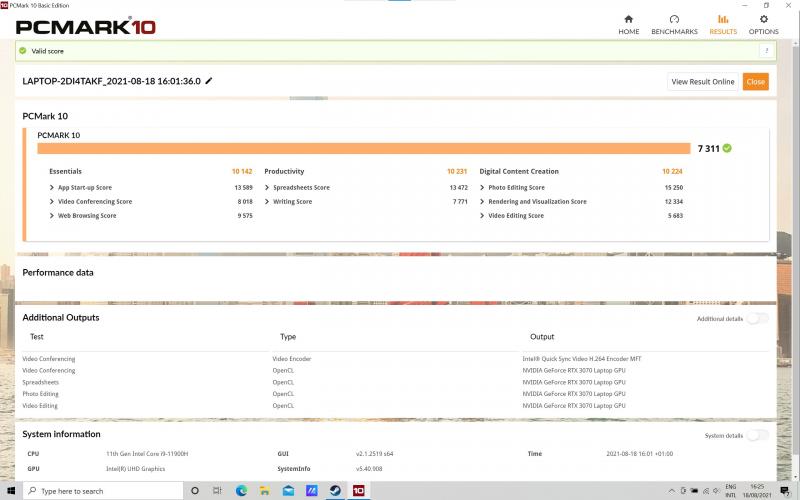800x500 pixels.
Task: Click the Performance data heading
Action: (x=58, y=272)
